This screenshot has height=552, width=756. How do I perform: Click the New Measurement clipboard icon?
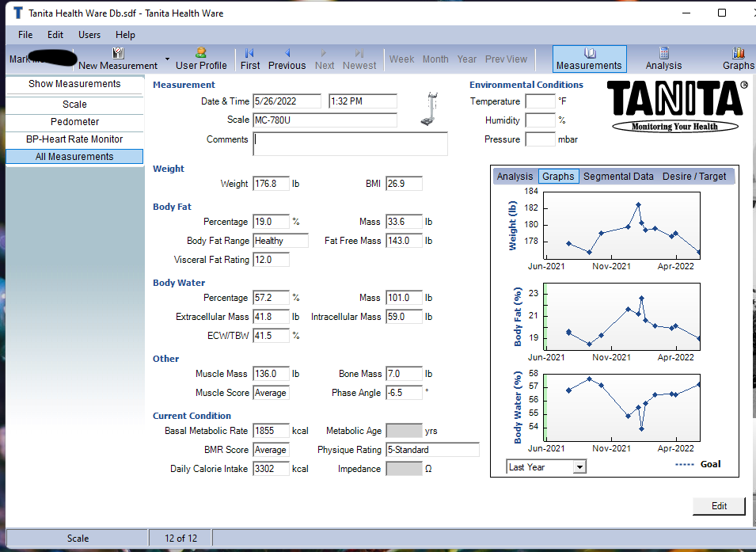(x=118, y=53)
